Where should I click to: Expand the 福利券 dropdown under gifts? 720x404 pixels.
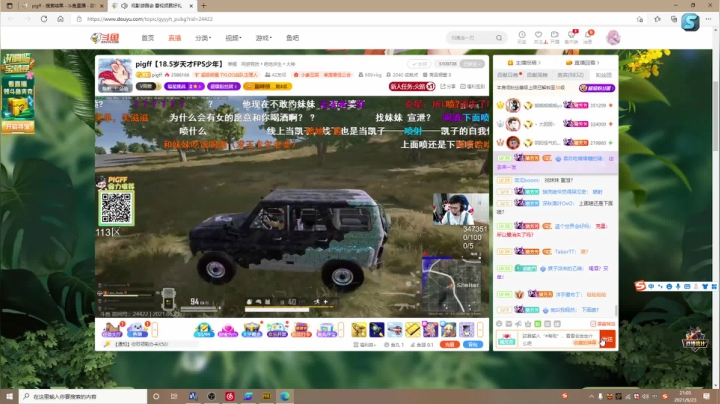(x=365, y=344)
